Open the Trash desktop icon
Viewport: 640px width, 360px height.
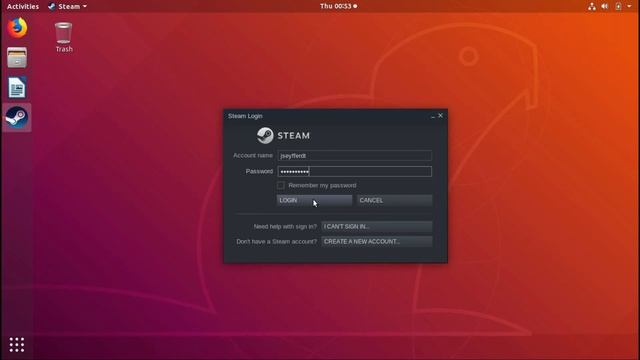pyautogui.click(x=64, y=37)
